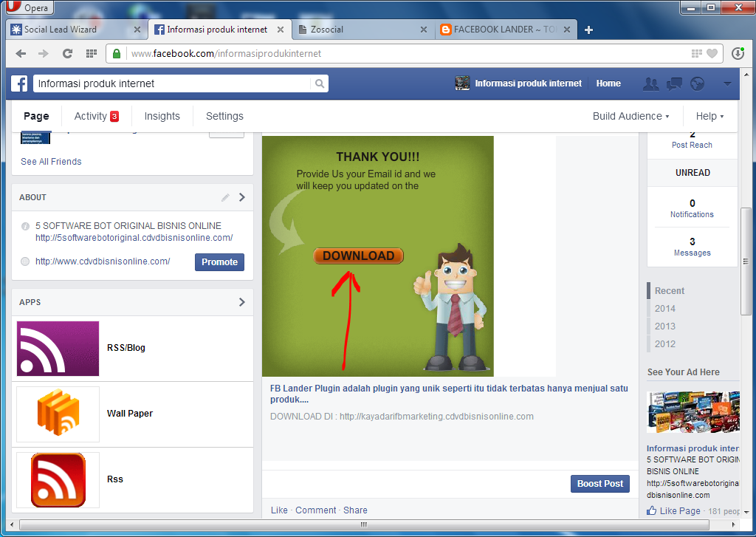Click the Facebook logo icon
The width and height of the screenshot is (756, 537).
pyautogui.click(x=19, y=83)
